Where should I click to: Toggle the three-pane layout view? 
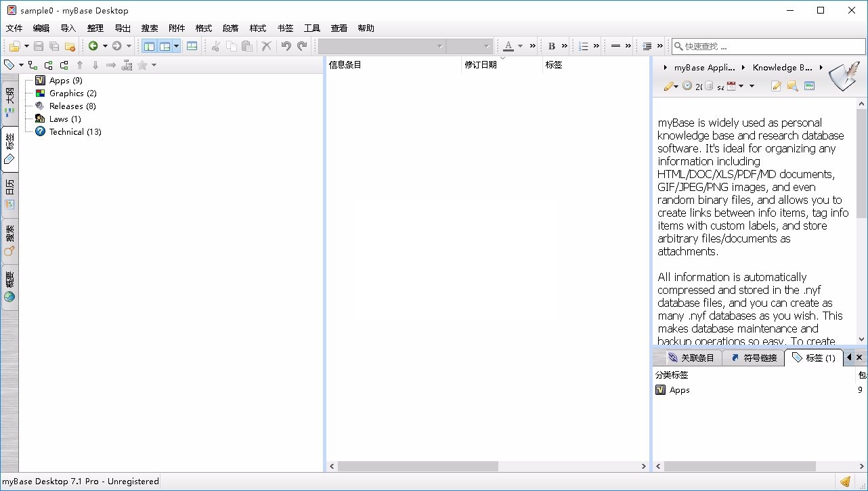point(165,45)
